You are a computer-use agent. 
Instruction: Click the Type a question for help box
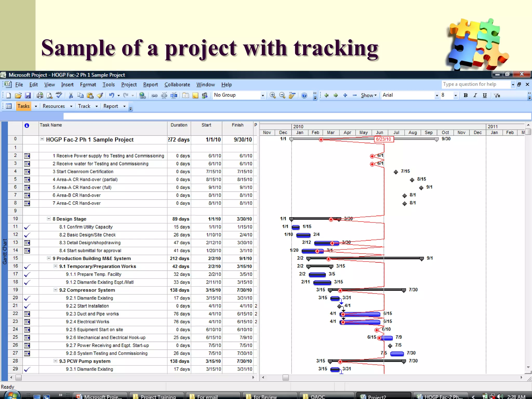tap(476, 84)
